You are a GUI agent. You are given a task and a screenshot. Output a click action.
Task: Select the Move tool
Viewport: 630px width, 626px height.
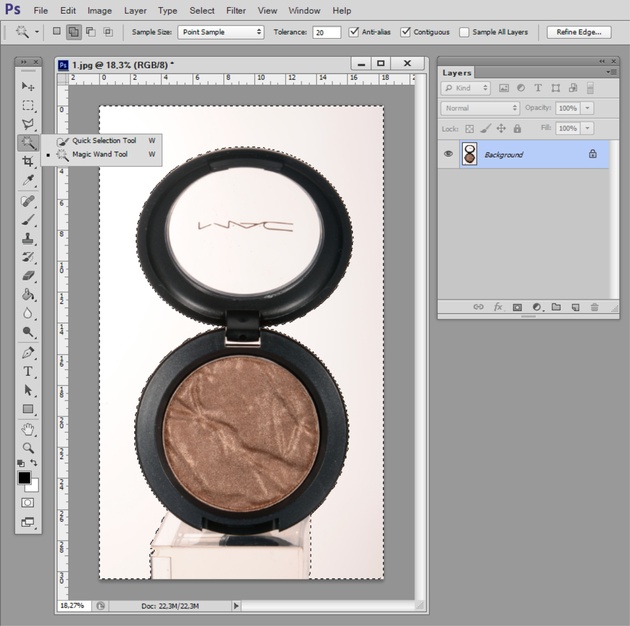pyautogui.click(x=28, y=86)
